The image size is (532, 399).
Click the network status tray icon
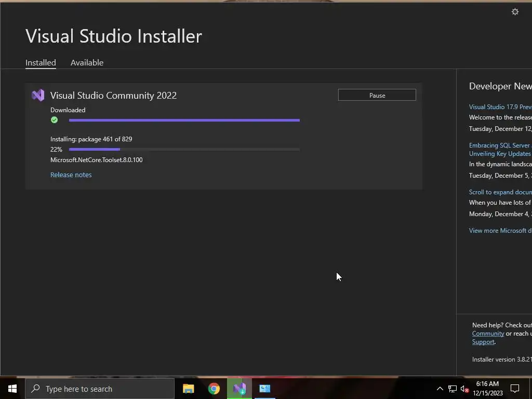pos(453,389)
